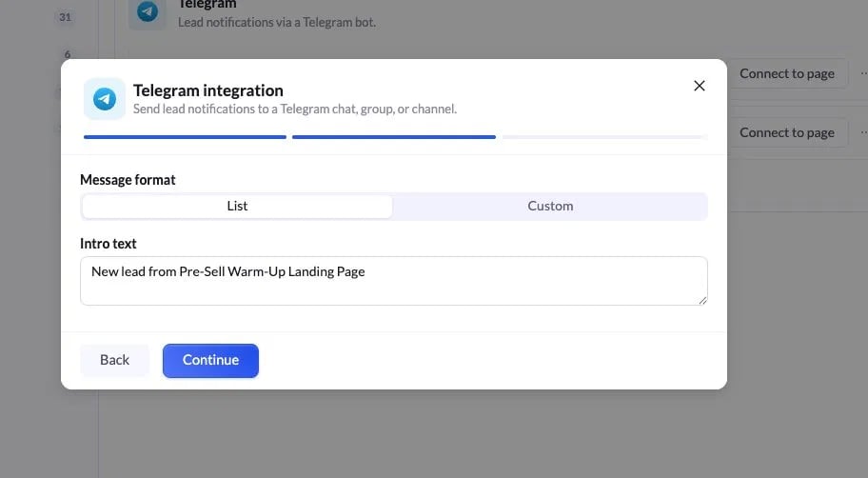Click Continue to proceed
This screenshot has width=868, height=478.
(210, 361)
